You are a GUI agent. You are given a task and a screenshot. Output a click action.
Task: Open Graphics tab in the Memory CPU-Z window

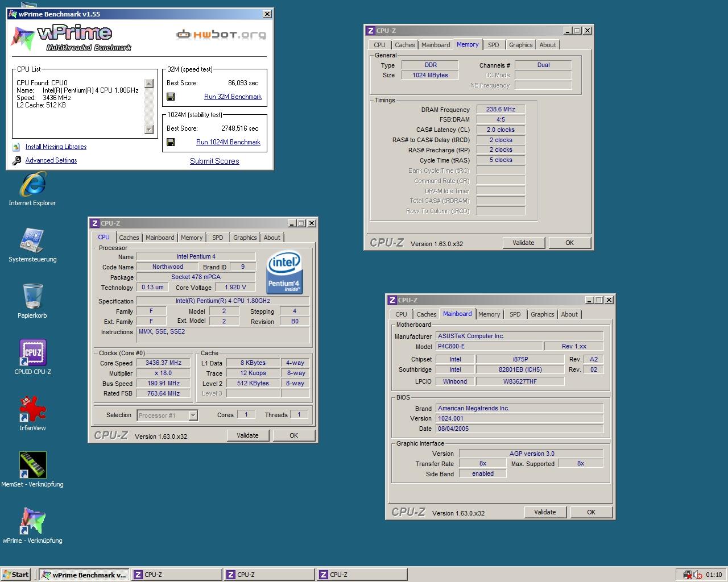(521, 45)
